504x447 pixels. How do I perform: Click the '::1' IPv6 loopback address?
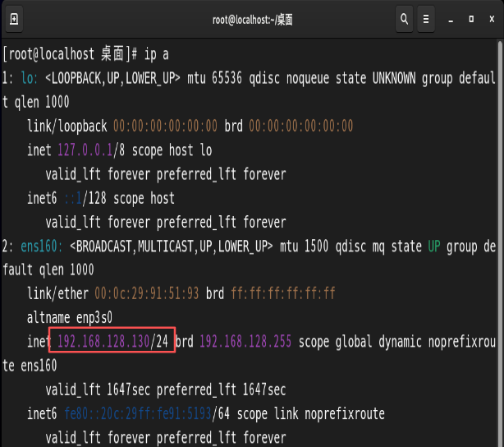click(x=73, y=198)
